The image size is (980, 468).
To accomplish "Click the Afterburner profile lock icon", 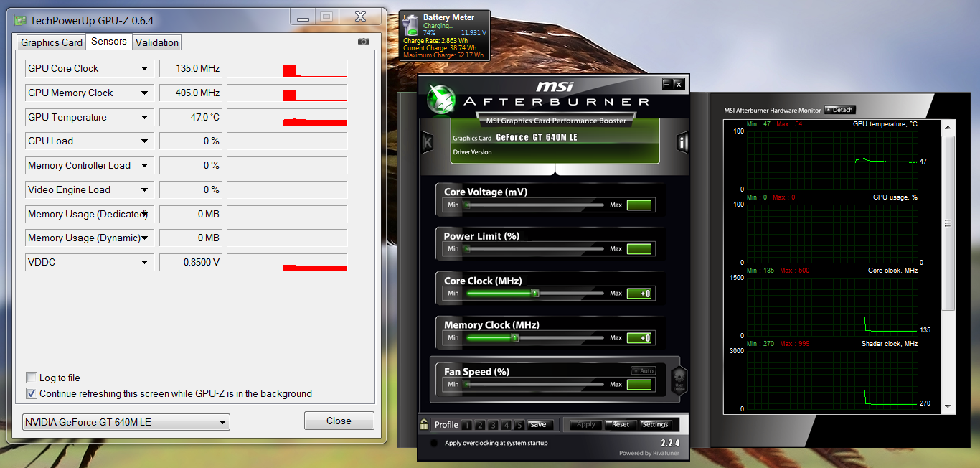I will click(425, 424).
